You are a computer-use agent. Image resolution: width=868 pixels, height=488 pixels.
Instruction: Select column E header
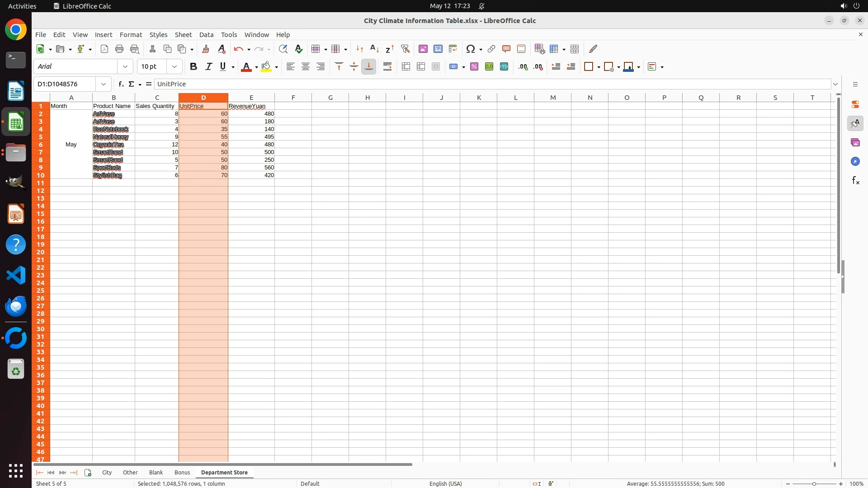pyautogui.click(x=251, y=98)
